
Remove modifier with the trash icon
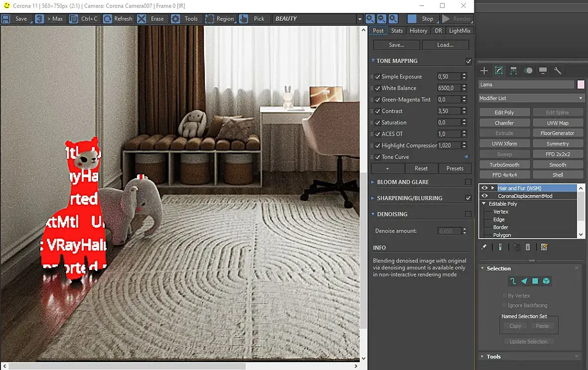[528, 247]
